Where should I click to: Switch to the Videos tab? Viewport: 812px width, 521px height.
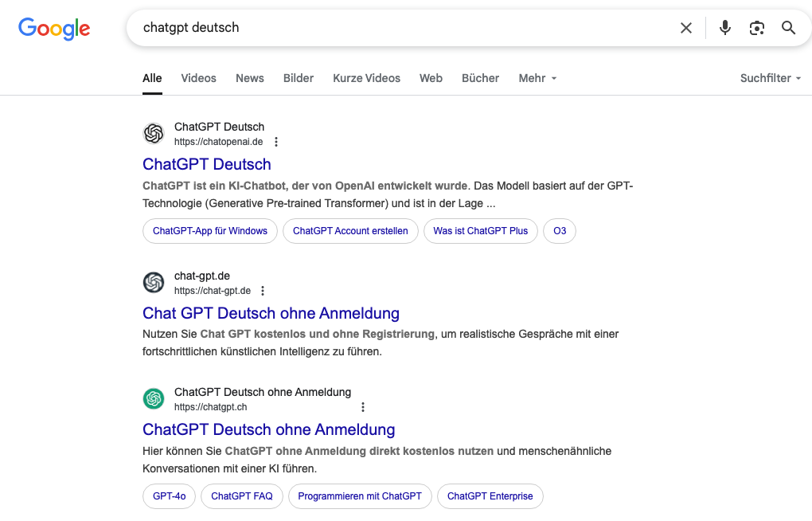198,78
